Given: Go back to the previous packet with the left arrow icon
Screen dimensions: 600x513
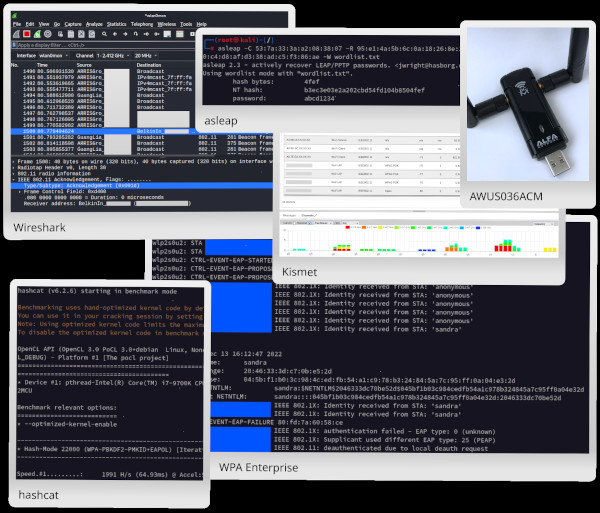Looking at the screenshot, I should [x=114, y=34].
